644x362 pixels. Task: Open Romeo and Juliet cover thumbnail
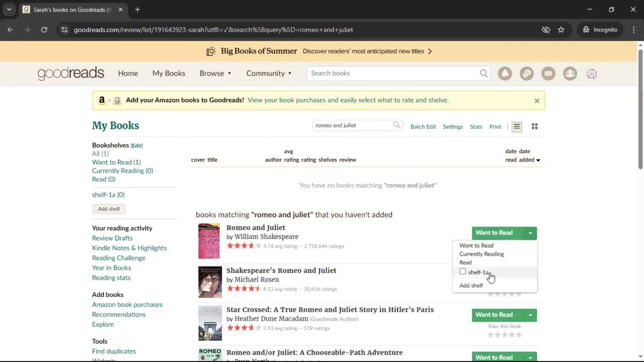(x=209, y=241)
